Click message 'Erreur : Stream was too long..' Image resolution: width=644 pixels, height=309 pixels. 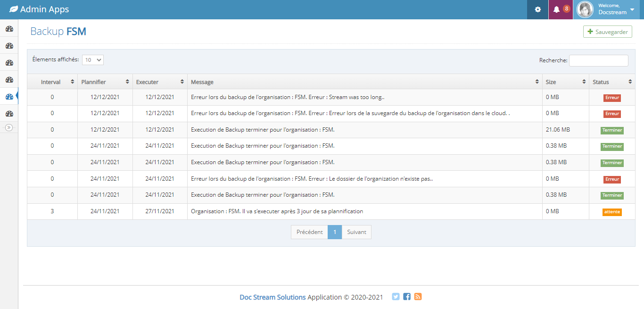coord(288,97)
